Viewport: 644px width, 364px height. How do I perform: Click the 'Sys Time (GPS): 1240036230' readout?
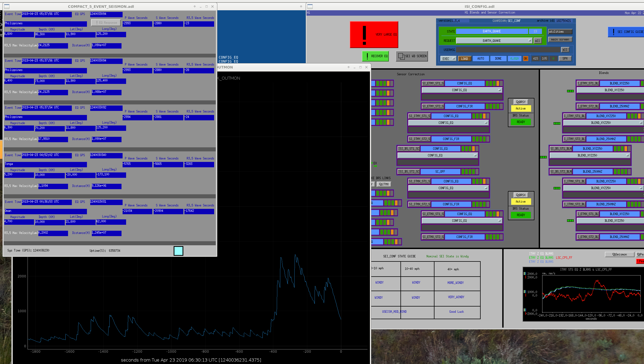(28, 250)
